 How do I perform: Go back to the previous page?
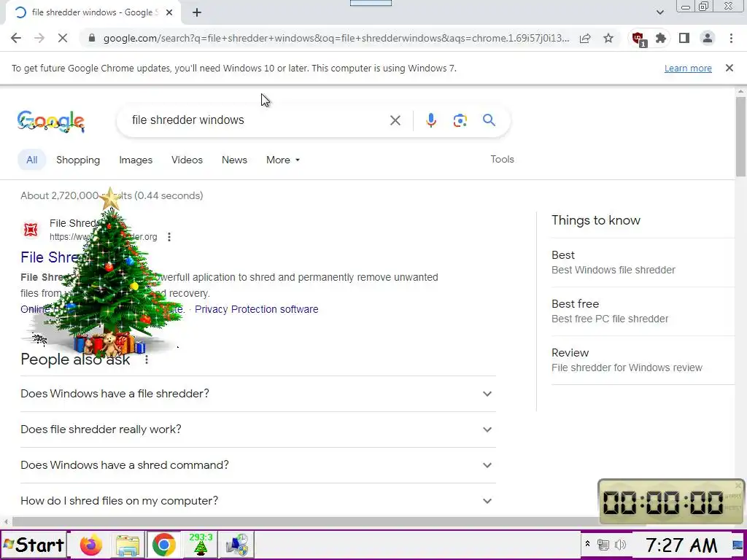tap(16, 38)
